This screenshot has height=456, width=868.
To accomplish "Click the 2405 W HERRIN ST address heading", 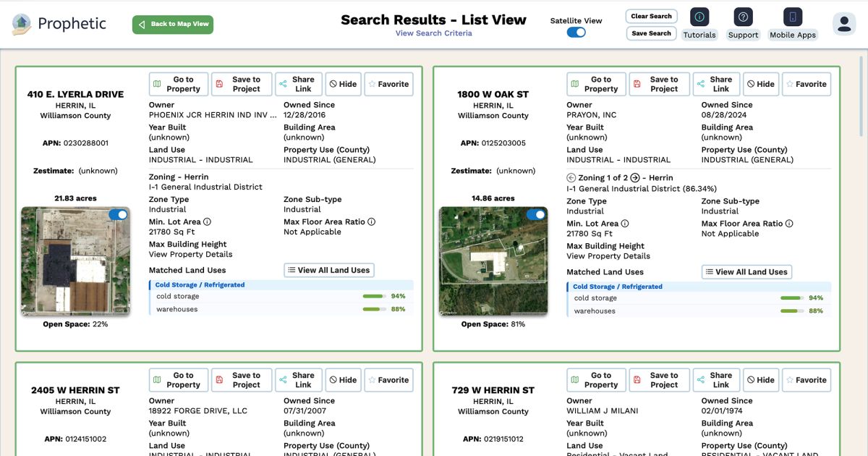I will coord(75,390).
